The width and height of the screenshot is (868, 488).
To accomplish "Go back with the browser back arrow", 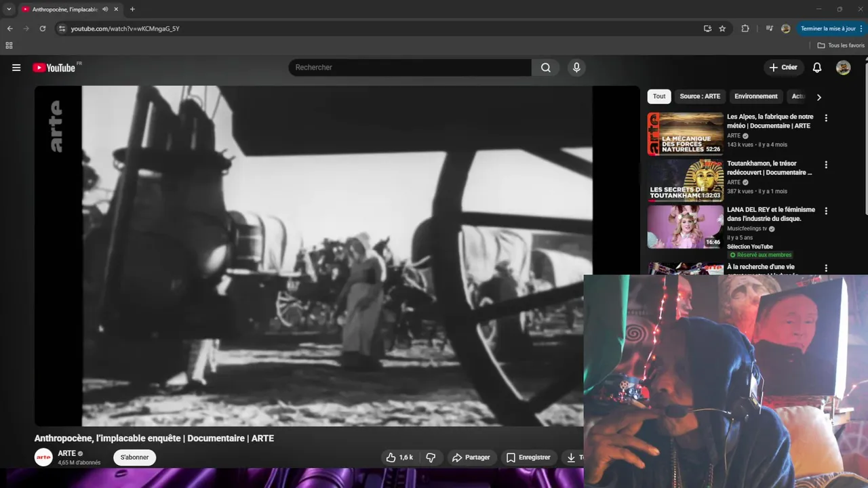I will (9, 28).
